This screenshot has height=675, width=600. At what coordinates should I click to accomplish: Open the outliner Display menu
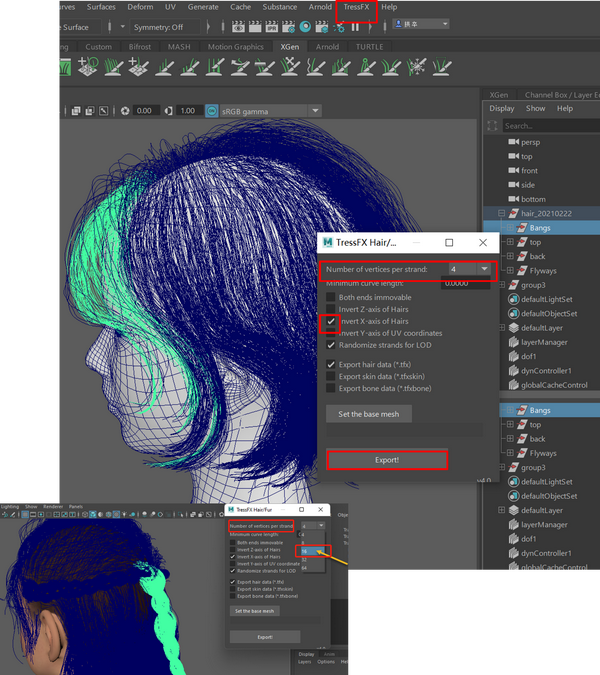pos(501,108)
